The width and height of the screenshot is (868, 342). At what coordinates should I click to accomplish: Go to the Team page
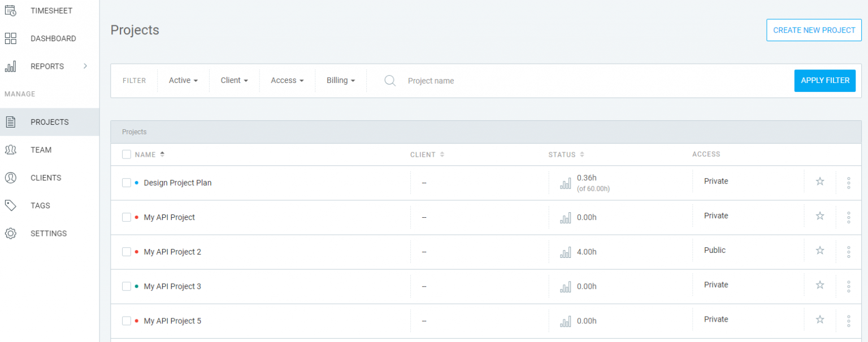click(x=41, y=150)
